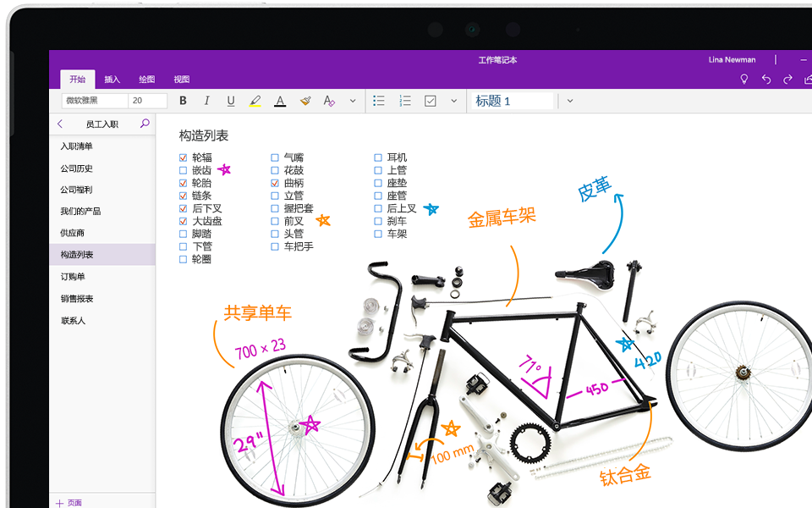Open the 销售报表 page
The height and width of the screenshot is (508, 812).
pos(102,298)
